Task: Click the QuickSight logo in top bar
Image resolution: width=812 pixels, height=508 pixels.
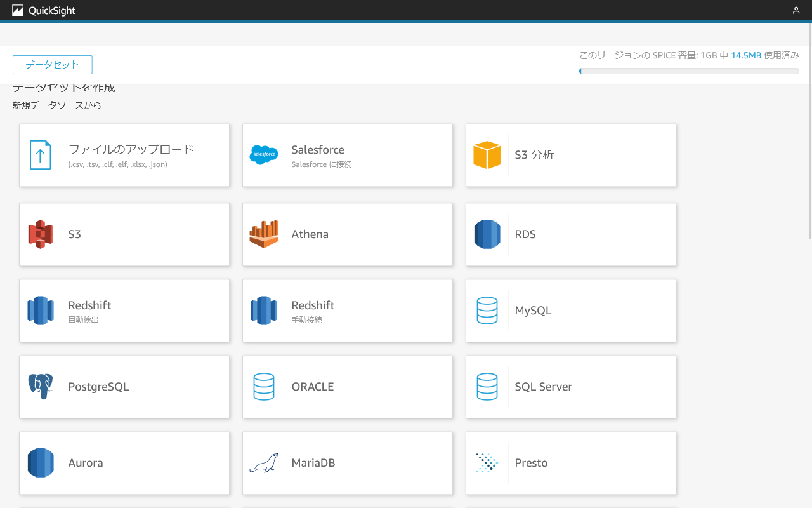Action: tap(44, 10)
